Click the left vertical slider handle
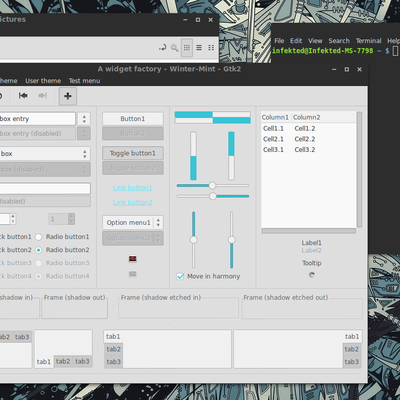The width and height of the screenshot is (400, 400). coord(193,240)
